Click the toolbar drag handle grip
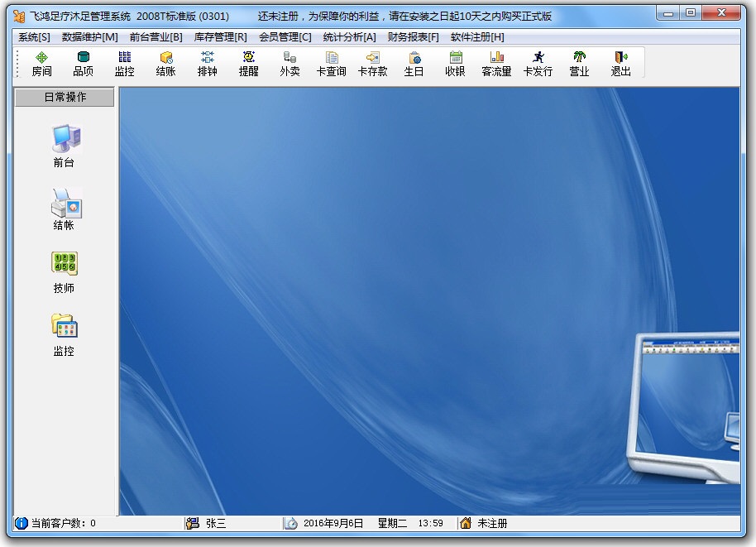756x547 pixels. [x=17, y=63]
